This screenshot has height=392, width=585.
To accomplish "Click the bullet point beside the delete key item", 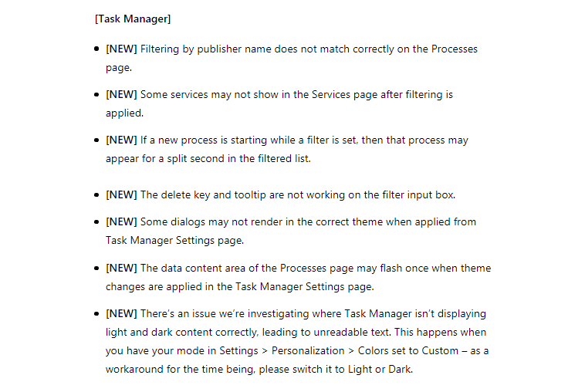I will point(96,195).
